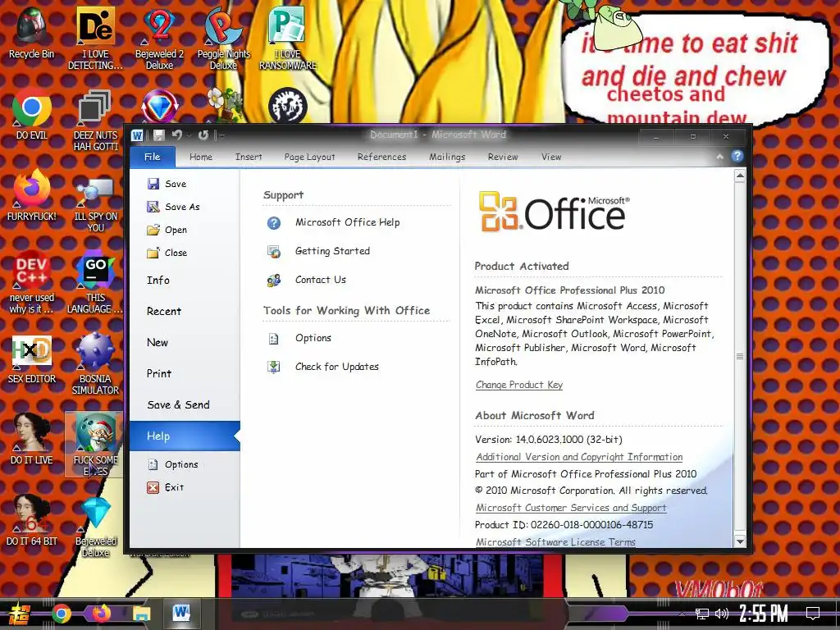Open Getting Started under Support

click(x=318, y=251)
